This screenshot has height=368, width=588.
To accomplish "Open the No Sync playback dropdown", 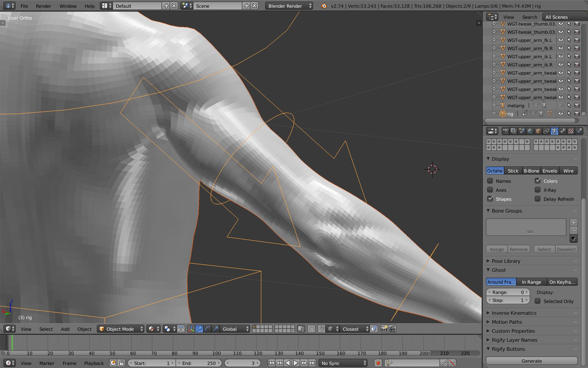I will click(343, 363).
